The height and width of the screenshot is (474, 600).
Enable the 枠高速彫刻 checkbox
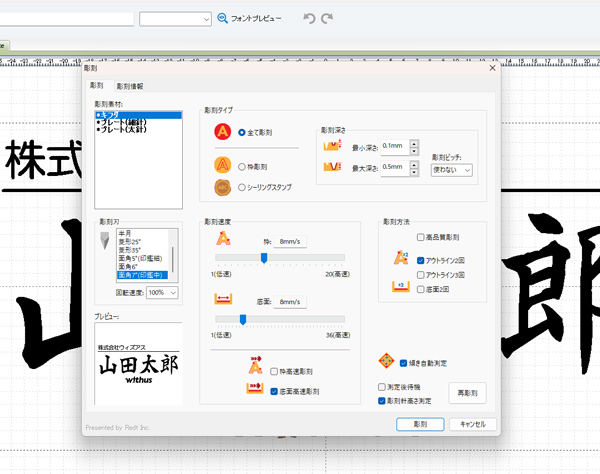(274, 371)
